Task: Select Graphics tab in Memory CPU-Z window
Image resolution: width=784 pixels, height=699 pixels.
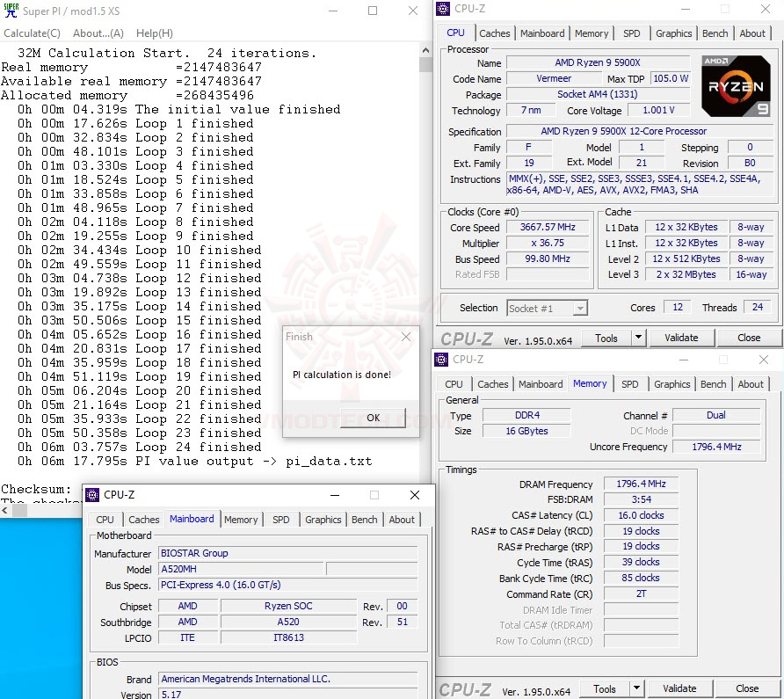Action: coord(671,384)
